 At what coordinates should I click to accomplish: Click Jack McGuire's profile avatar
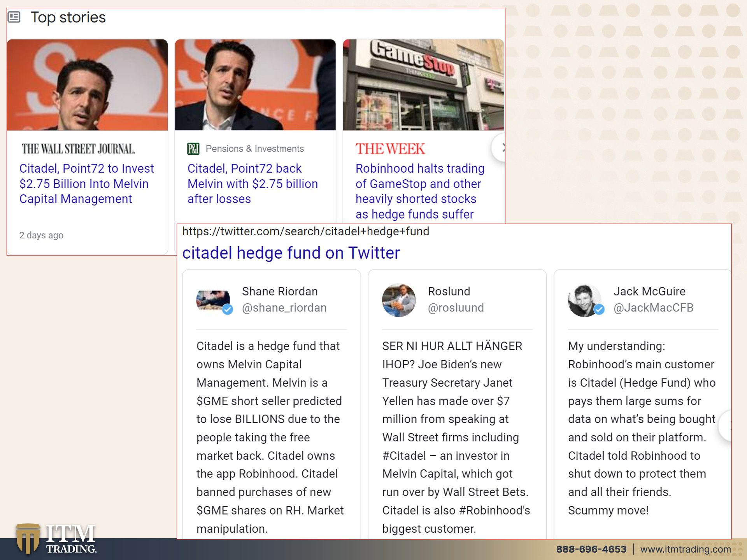point(584,300)
